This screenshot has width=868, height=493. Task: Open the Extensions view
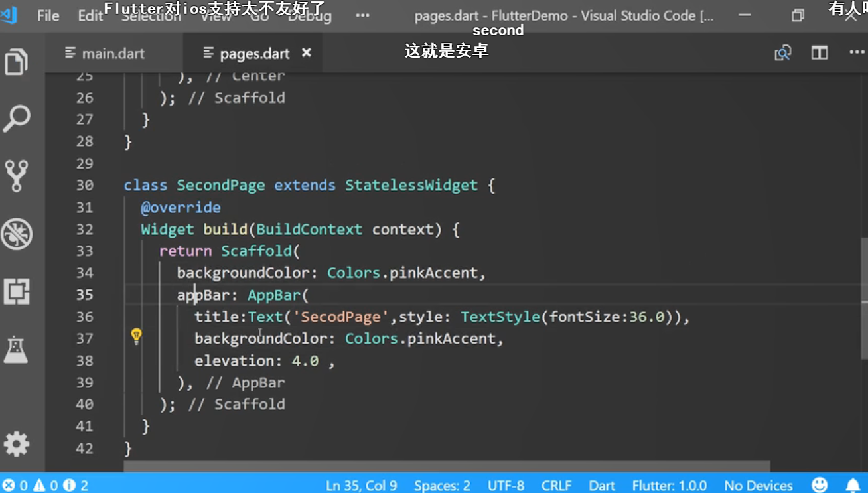[x=17, y=291]
